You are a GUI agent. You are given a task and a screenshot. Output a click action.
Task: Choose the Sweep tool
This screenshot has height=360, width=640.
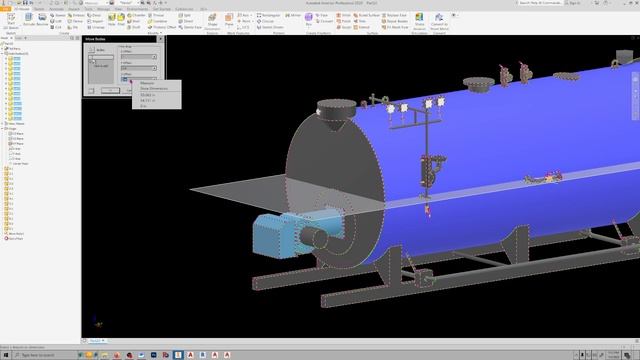pos(58,16)
